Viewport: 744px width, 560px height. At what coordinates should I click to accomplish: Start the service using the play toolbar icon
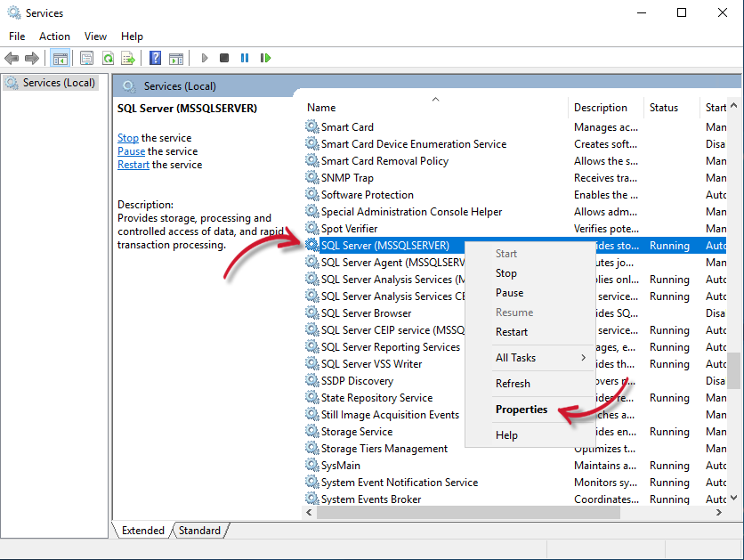(204, 57)
